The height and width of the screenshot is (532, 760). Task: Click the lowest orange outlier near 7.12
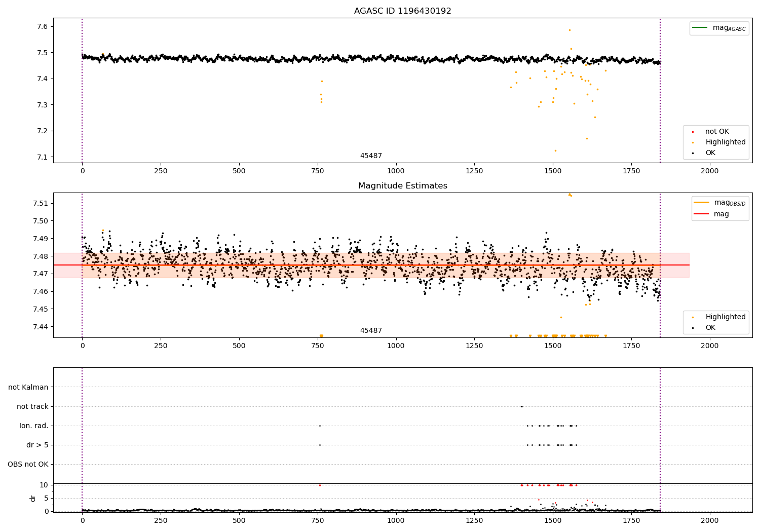coord(555,150)
